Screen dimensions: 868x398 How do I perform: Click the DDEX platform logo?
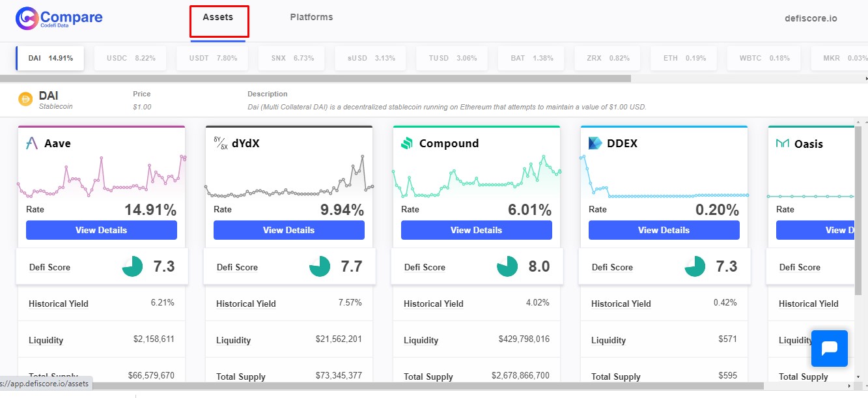coord(595,143)
